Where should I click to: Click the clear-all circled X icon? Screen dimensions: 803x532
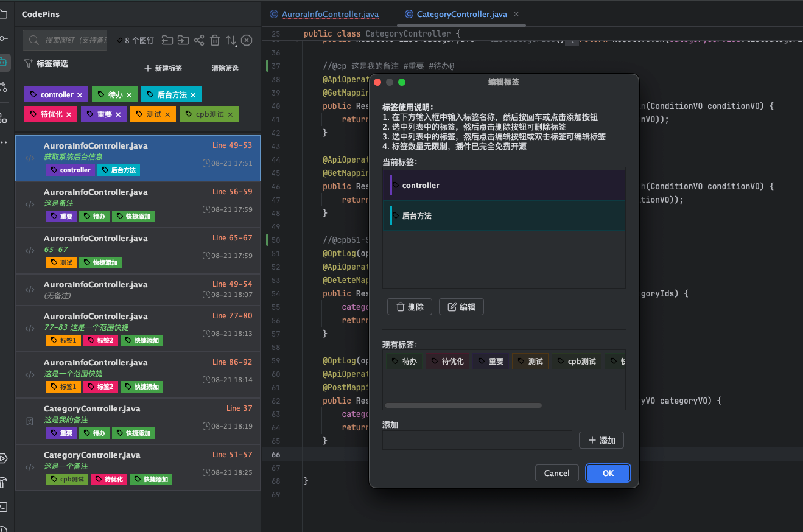tap(247, 40)
